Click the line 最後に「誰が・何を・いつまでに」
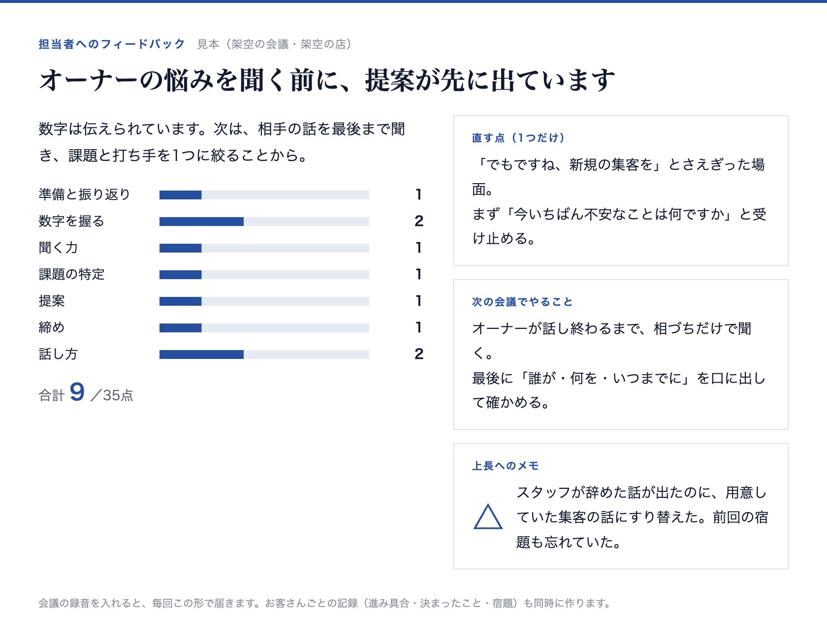 [x=583, y=378]
